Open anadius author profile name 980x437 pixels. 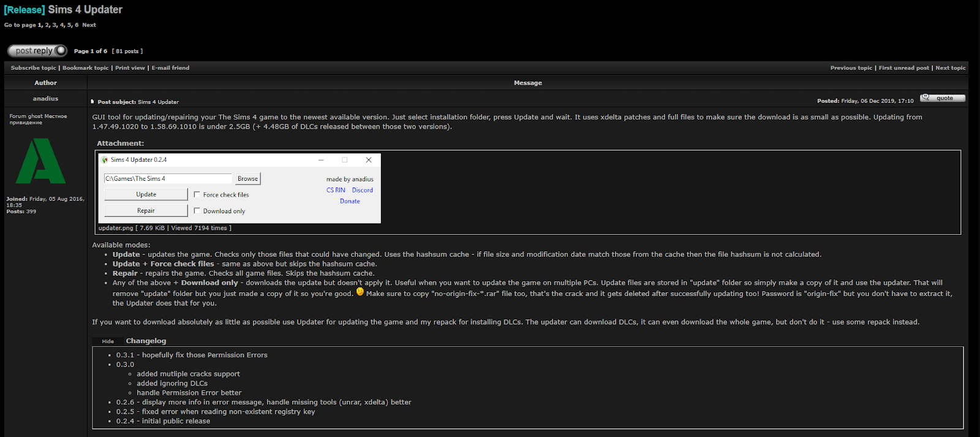point(45,99)
